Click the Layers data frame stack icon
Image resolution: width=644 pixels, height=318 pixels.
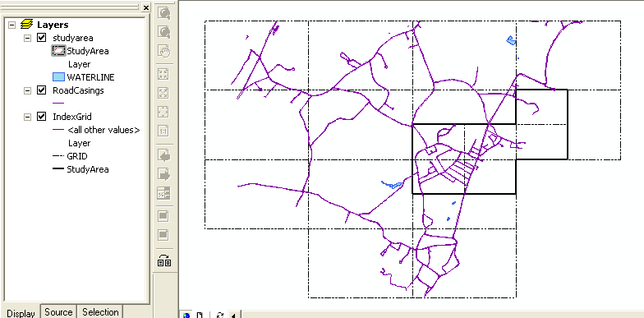pos(26,25)
